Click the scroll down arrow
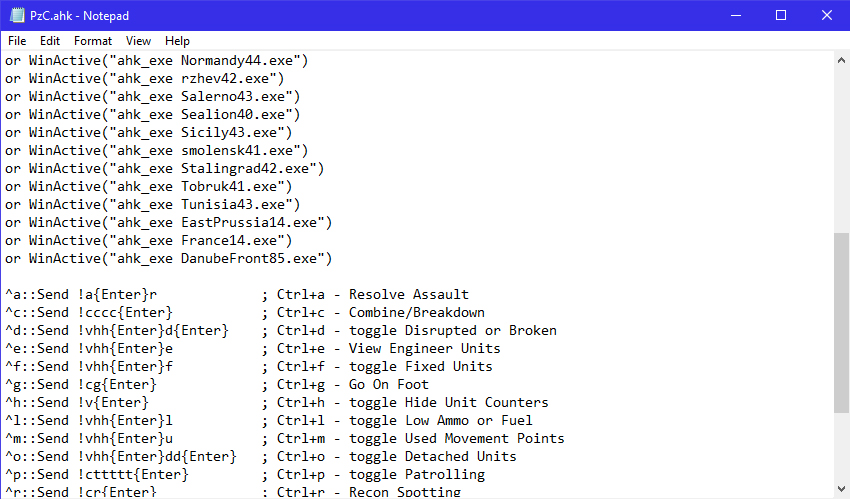 [841, 488]
